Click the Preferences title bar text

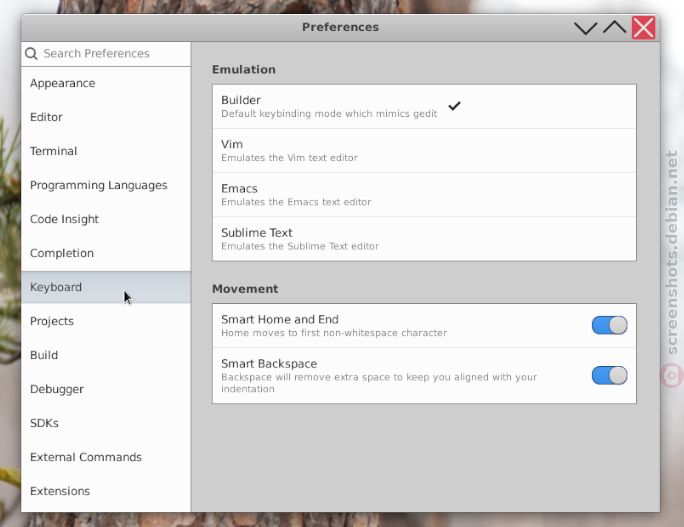tap(340, 27)
